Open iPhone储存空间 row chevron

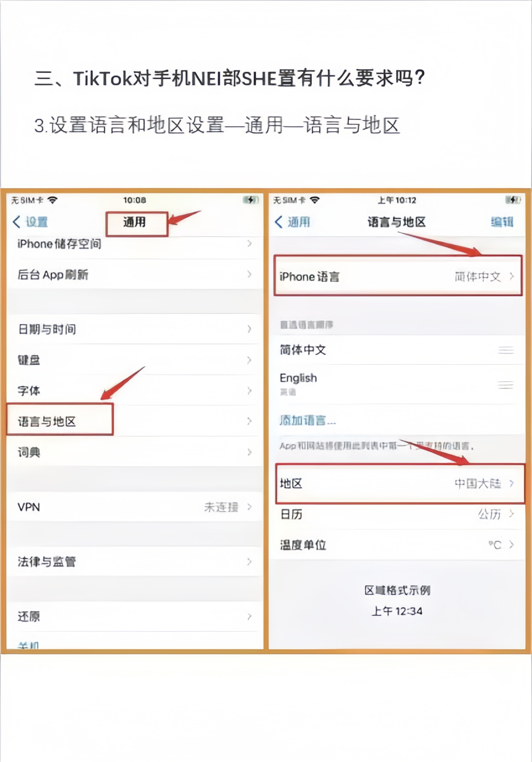250,244
